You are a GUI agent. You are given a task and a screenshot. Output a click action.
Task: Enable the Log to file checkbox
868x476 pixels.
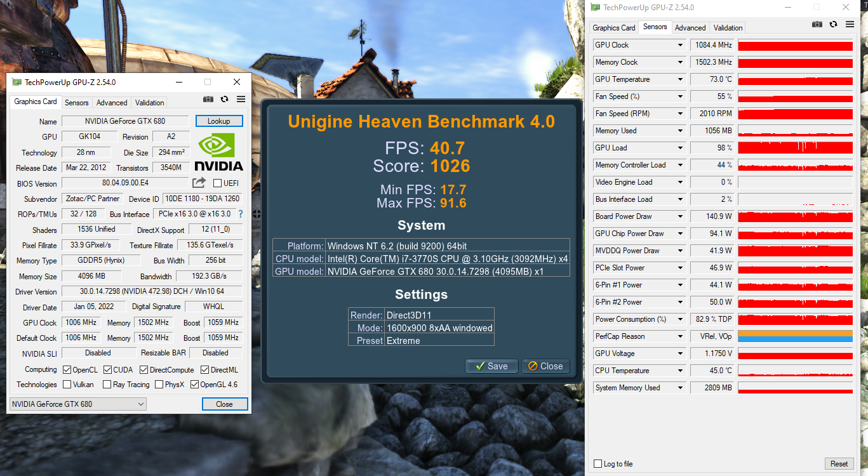[x=598, y=464]
